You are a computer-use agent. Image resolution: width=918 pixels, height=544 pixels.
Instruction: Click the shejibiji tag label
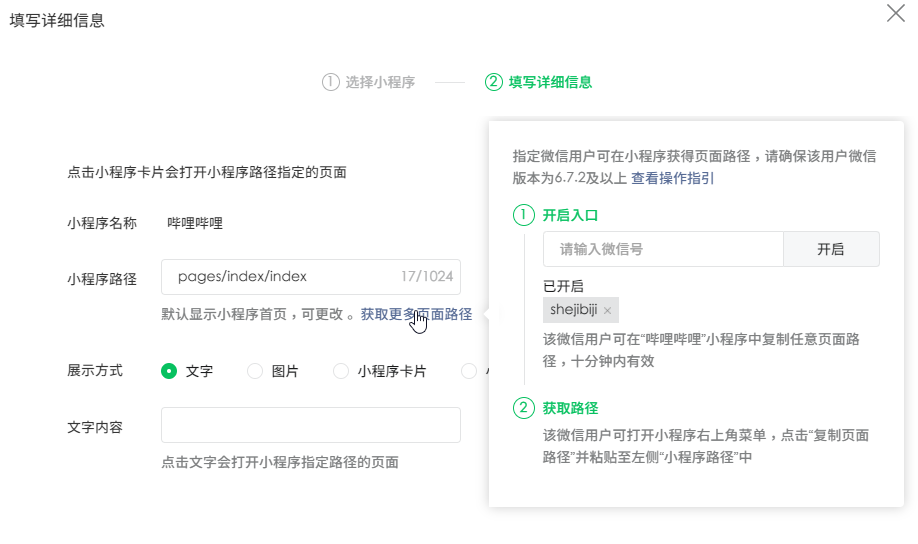(x=573, y=310)
